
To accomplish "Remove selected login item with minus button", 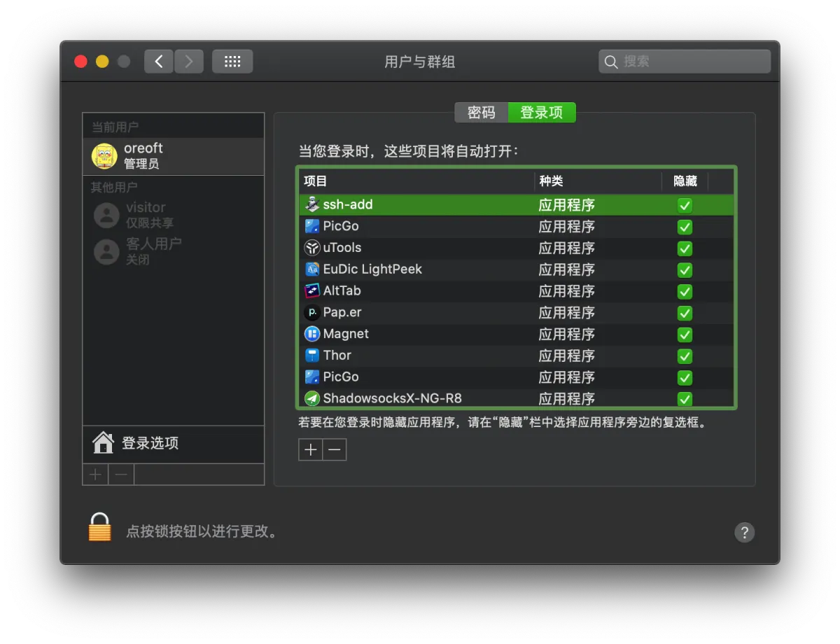I will pos(335,449).
